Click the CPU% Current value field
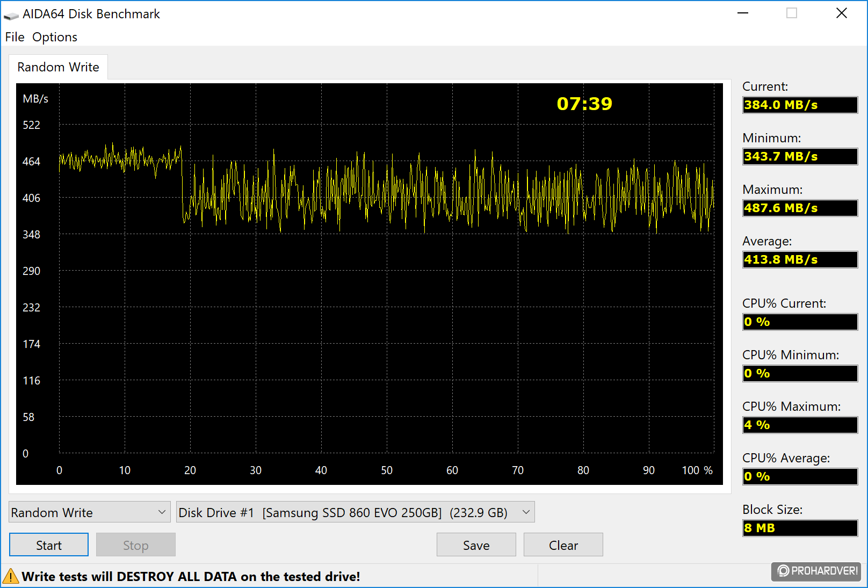Screen dimensions: 868x588 coord(800,322)
